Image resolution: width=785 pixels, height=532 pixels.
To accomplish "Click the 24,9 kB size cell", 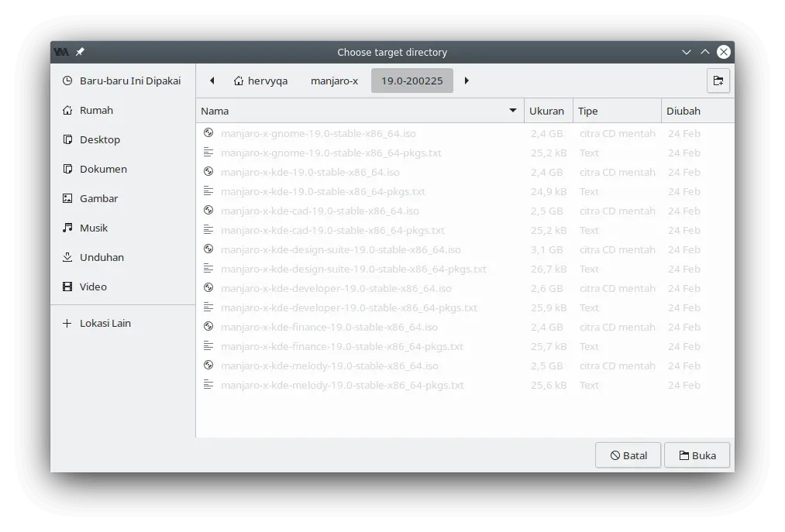I will 549,191.
